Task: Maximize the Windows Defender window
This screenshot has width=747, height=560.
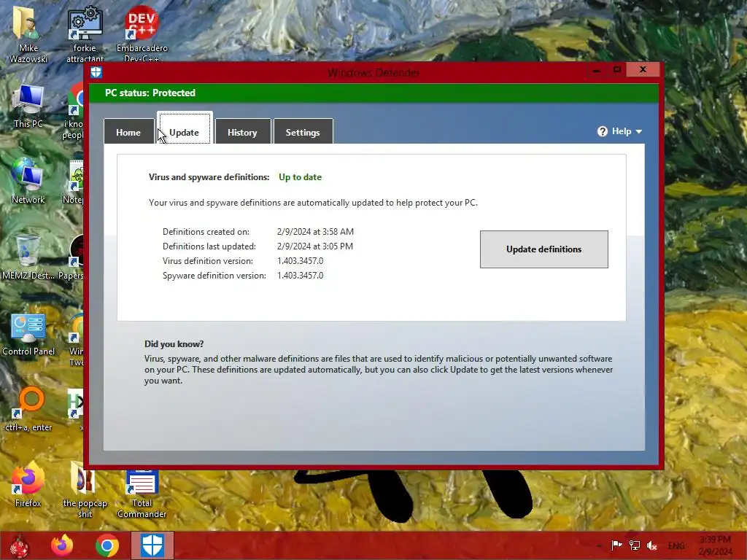Action: coord(617,70)
